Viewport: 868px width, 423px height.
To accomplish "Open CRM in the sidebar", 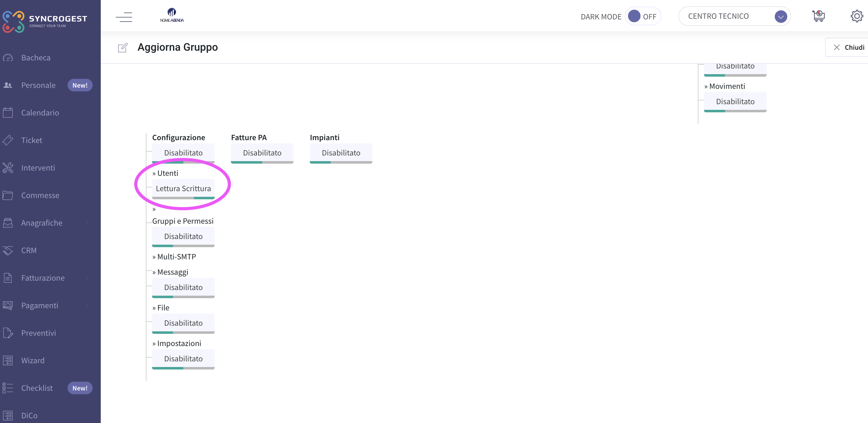I will point(29,250).
